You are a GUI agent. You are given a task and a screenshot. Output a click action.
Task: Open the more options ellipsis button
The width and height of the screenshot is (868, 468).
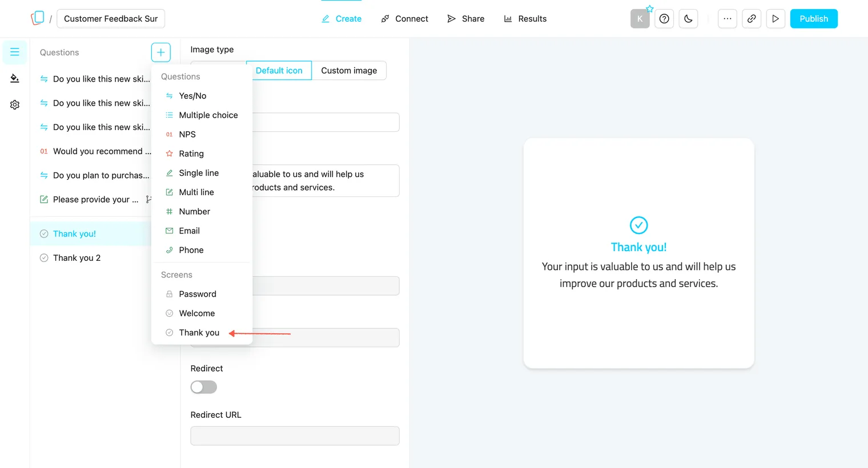727,19
